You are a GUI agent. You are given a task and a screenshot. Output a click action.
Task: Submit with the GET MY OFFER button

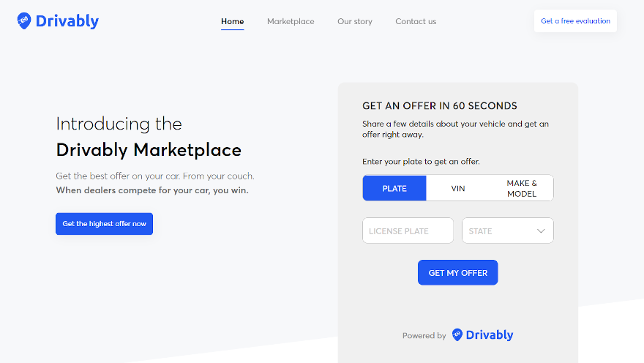(457, 273)
